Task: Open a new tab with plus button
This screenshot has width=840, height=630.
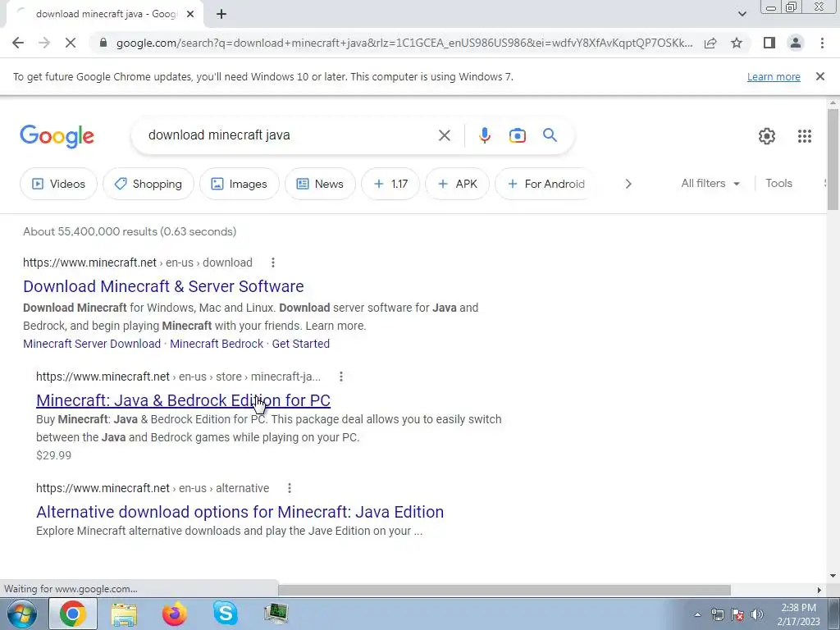Action: pyautogui.click(x=221, y=15)
